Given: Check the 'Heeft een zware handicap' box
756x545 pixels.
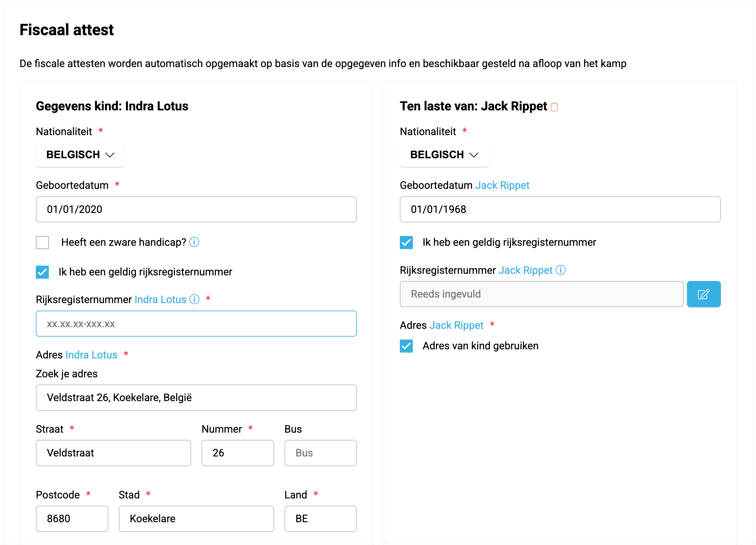Looking at the screenshot, I should coord(42,242).
